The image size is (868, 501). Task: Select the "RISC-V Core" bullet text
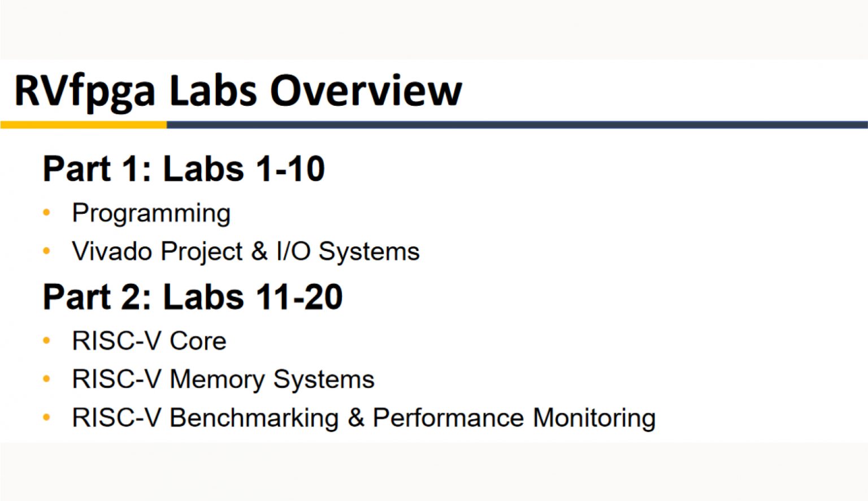click(x=149, y=341)
